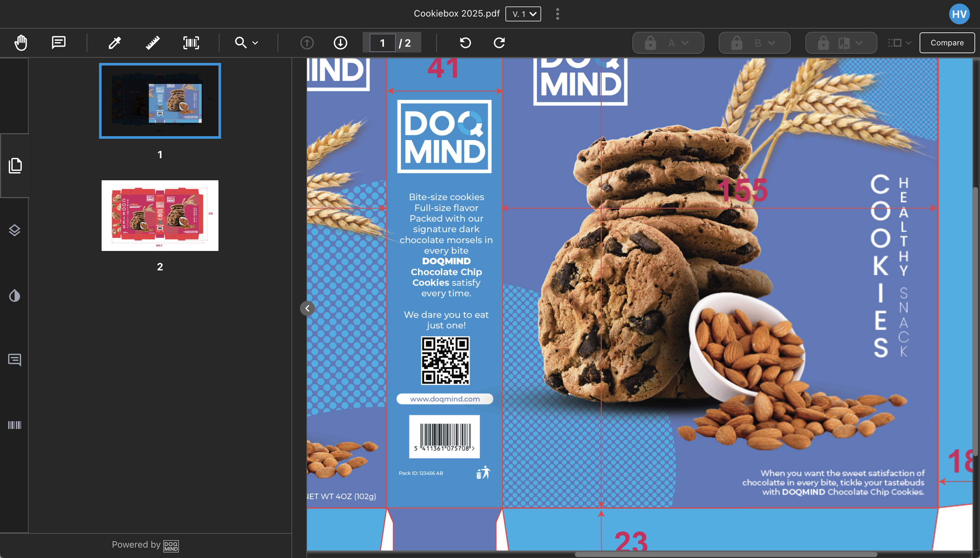
Task: Select the page 2 thumbnail
Action: click(160, 215)
